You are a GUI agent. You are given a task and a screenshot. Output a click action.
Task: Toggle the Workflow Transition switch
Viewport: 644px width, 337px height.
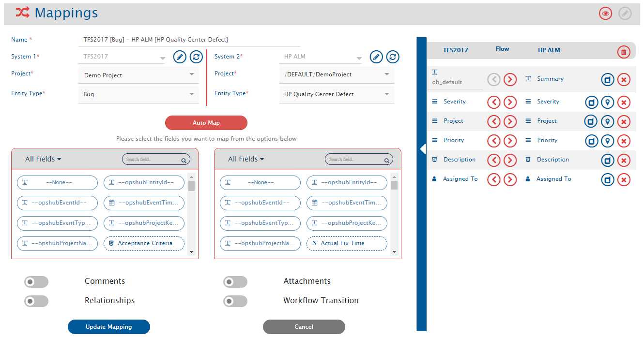(235, 301)
